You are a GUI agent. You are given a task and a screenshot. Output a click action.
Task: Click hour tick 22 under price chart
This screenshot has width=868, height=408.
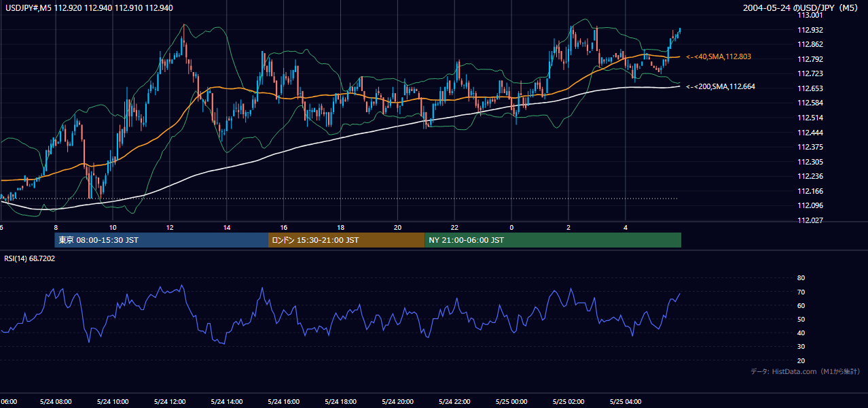455,227
